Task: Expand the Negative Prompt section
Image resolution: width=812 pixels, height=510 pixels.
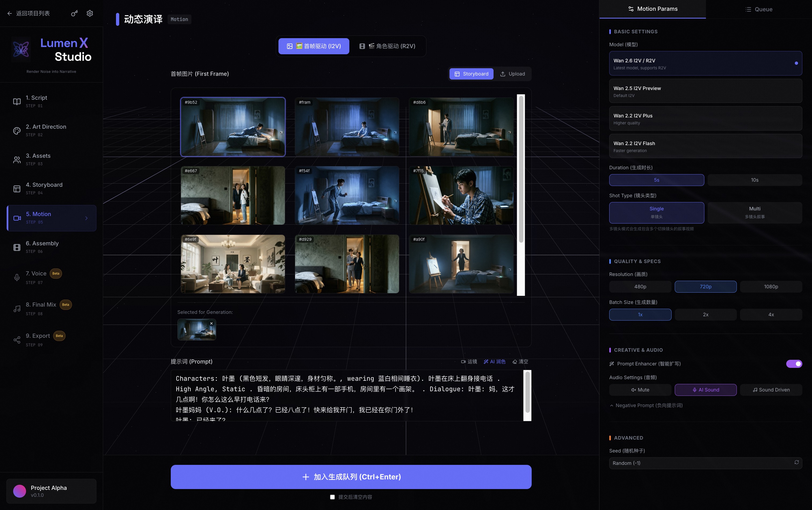Action: (x=646, y=405)
